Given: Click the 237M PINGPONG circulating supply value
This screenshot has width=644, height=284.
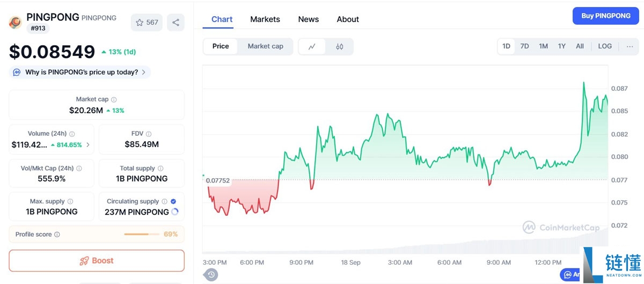Looking at the screenshot, I should tap(137, 212).
